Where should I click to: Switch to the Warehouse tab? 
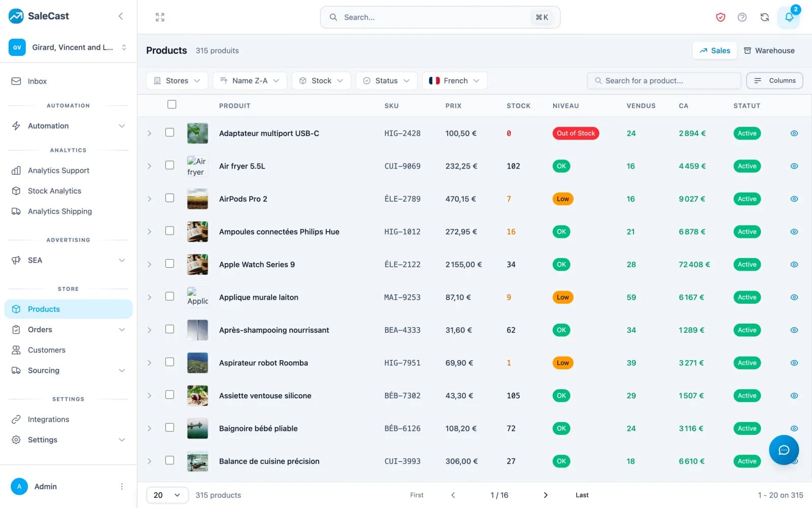769,51
